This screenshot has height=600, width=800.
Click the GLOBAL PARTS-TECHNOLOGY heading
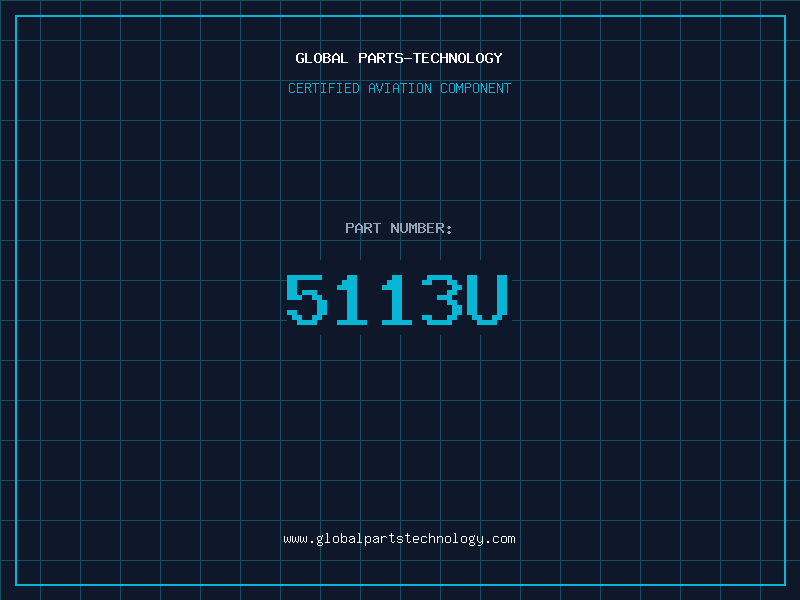point(399,58)
